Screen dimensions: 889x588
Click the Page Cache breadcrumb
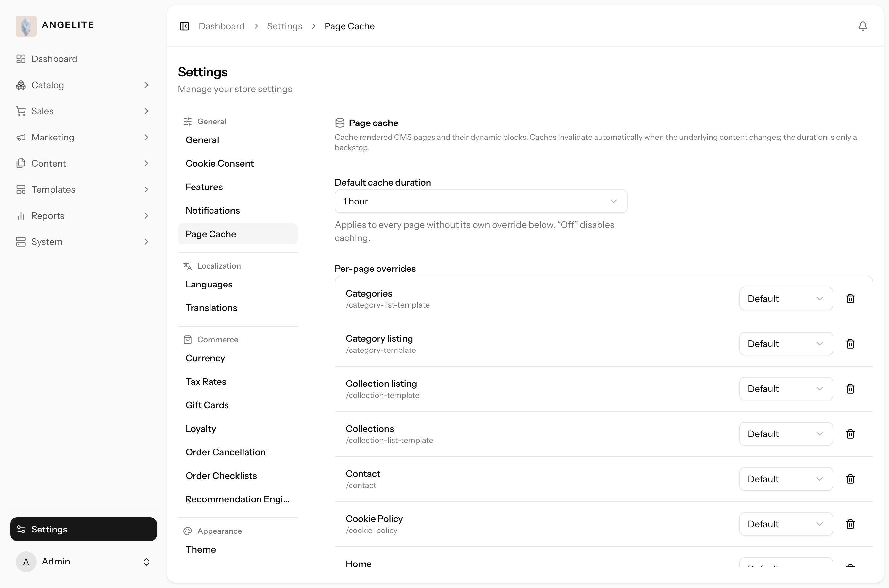pyautogui.click(x=349, y=26)
